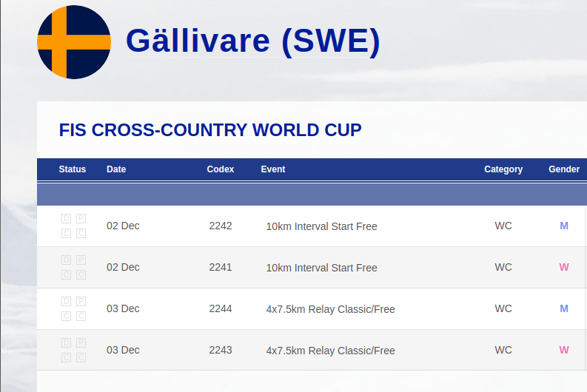The height and width of the screenshot is (392, 587).
Task: Click the D status icon for codex 2241
Action: point(67,260)
